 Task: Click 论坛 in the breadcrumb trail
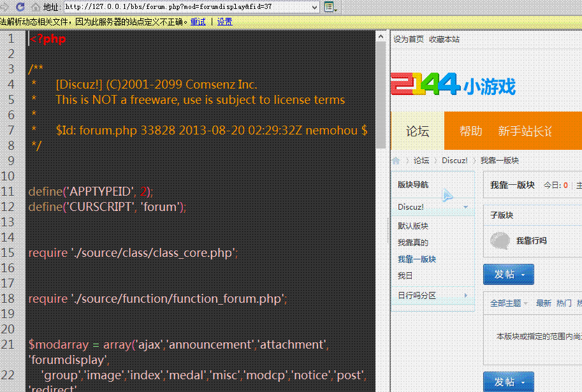coord(421,161)
